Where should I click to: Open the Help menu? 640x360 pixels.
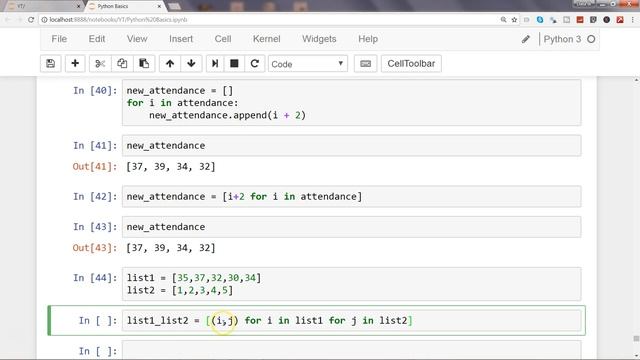(368, 39)
